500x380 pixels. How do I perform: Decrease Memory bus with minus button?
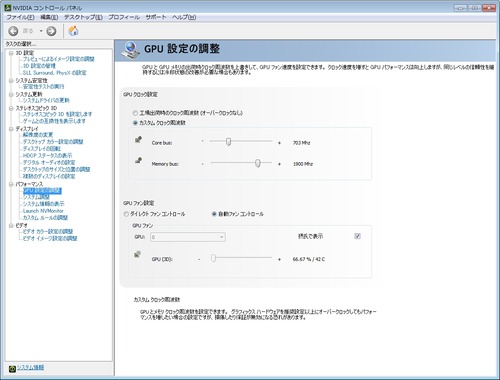(202, 164)
